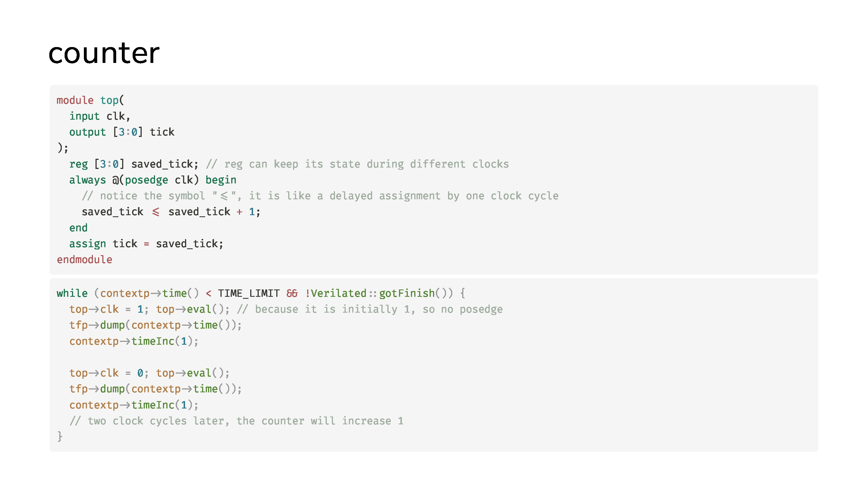This screenshot has width=868, height=489.
Task: Click 'TIME_LIMIT' in the while condition
Action: coord(248,293)
